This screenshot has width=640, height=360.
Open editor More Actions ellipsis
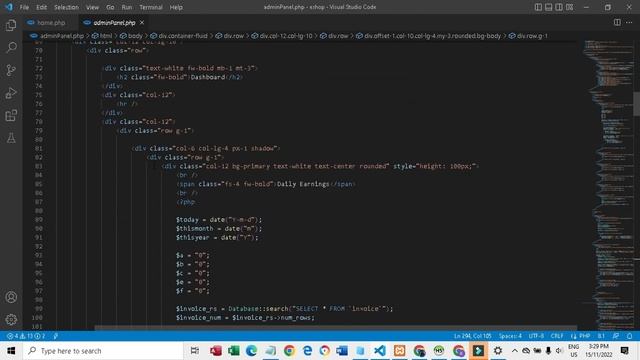pos(629,22)
